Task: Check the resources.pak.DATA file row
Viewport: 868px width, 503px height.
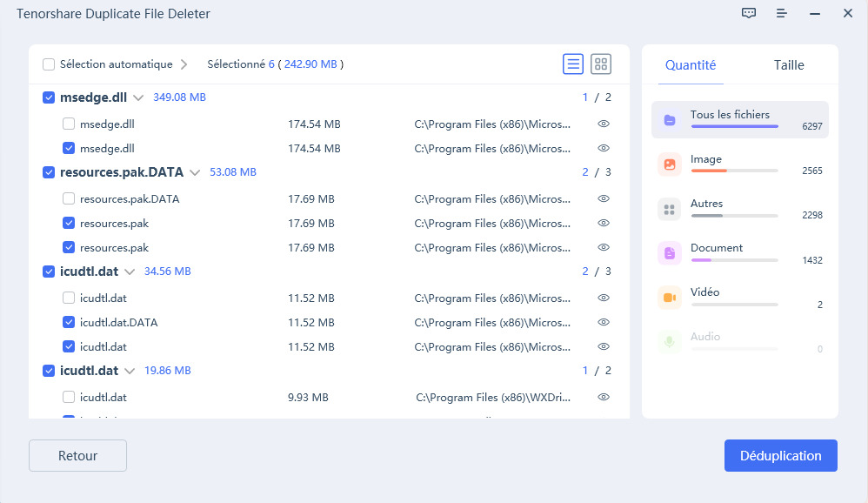Action: click(x=69, y=198)
